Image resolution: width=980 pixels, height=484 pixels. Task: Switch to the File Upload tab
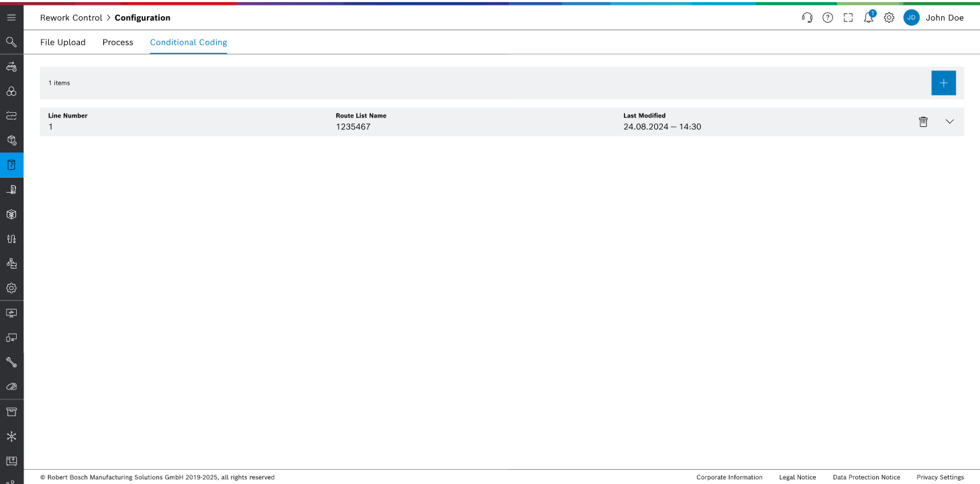coord(62,42)
